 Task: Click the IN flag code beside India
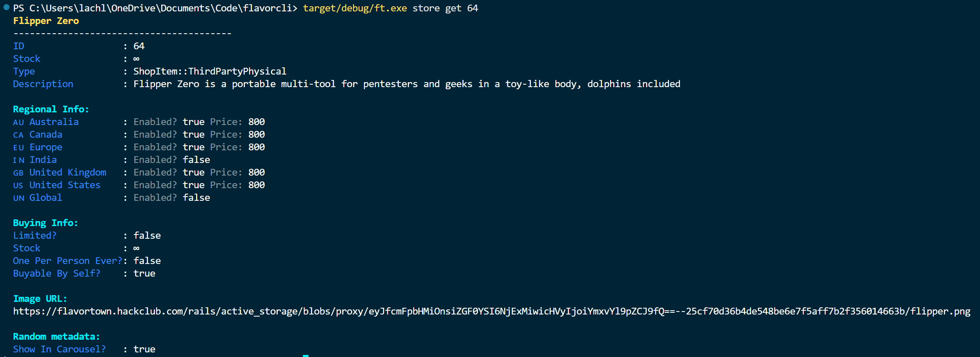pyautogui.click(x=18, y=160)
